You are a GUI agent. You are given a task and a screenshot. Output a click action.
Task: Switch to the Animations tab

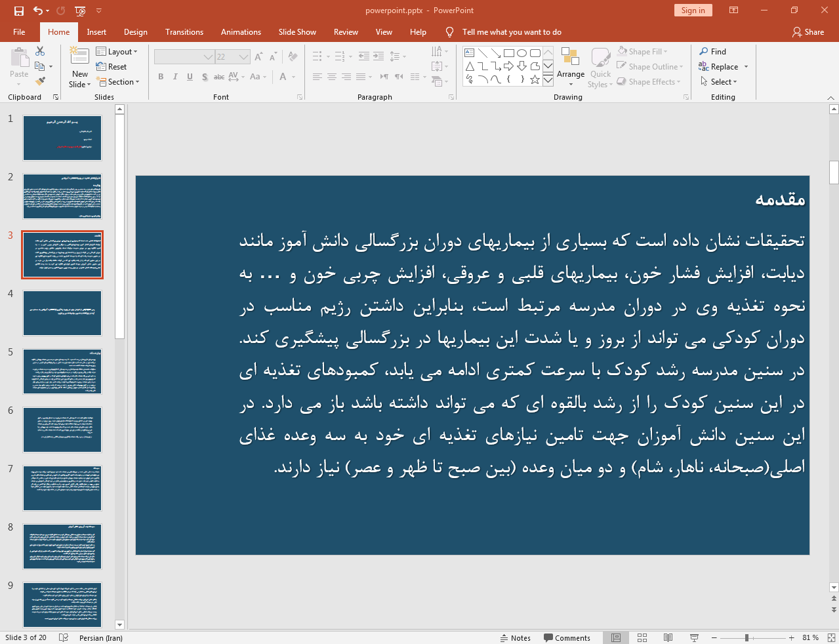click(241, 31)
